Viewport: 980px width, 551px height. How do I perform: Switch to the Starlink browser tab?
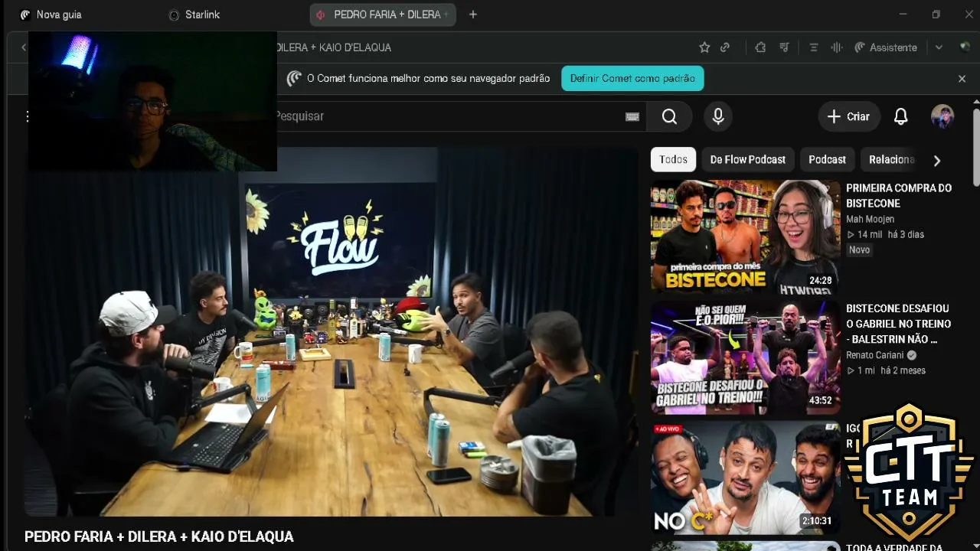(194, 15)
